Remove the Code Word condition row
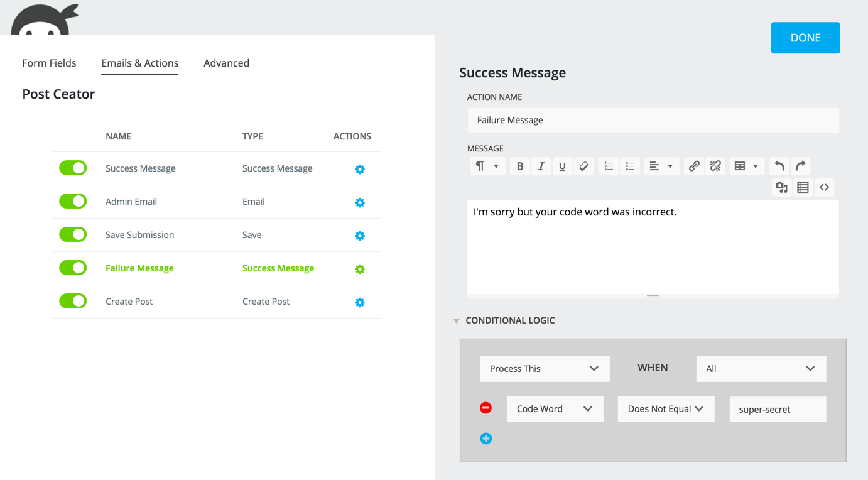 486,408
